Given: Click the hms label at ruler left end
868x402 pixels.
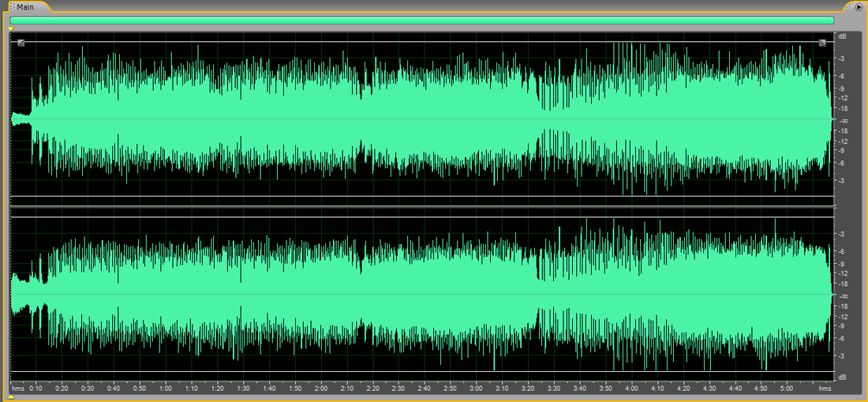Looking at the screenshot, I should (x=17, y=388).
